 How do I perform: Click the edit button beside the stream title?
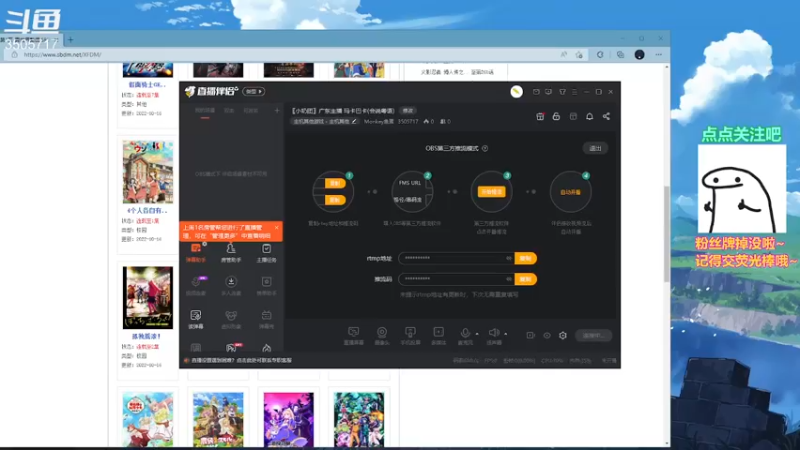click(408, 111)
